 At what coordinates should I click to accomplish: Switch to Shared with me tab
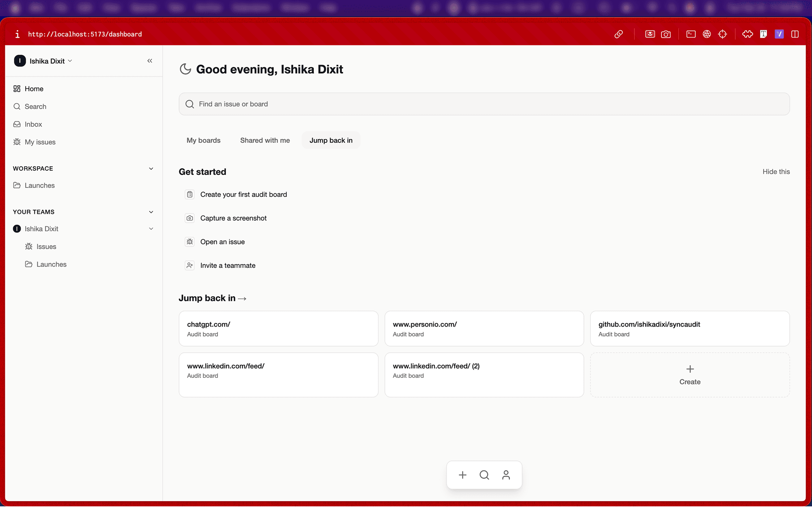click(x=265, y=140)
